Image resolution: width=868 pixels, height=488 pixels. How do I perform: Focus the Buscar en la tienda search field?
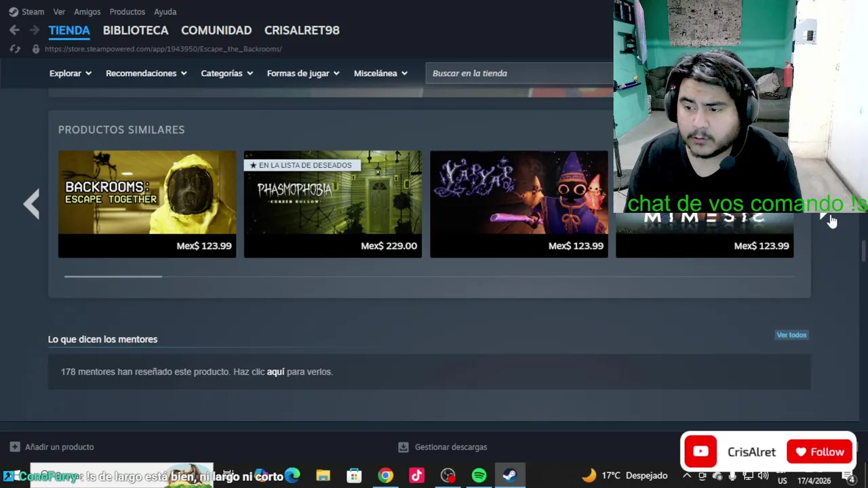point(519,73)
